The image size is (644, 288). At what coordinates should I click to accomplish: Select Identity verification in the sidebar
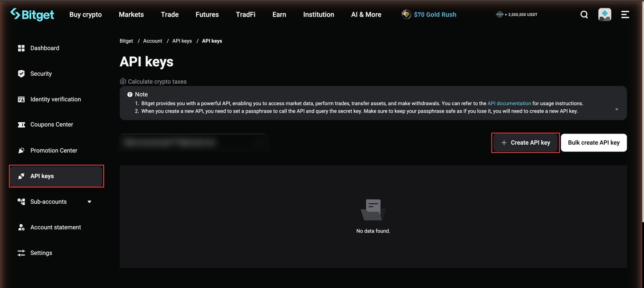tap(56, 99)
